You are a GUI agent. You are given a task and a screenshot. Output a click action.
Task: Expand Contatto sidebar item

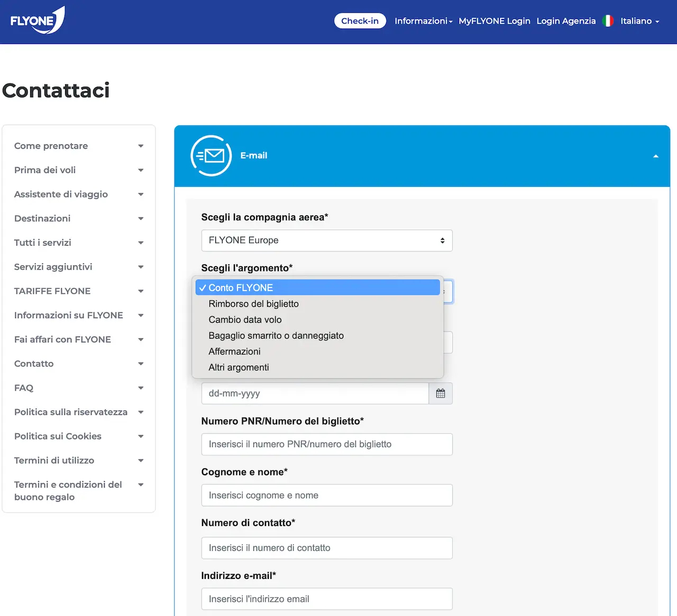[x=79, y=364]
